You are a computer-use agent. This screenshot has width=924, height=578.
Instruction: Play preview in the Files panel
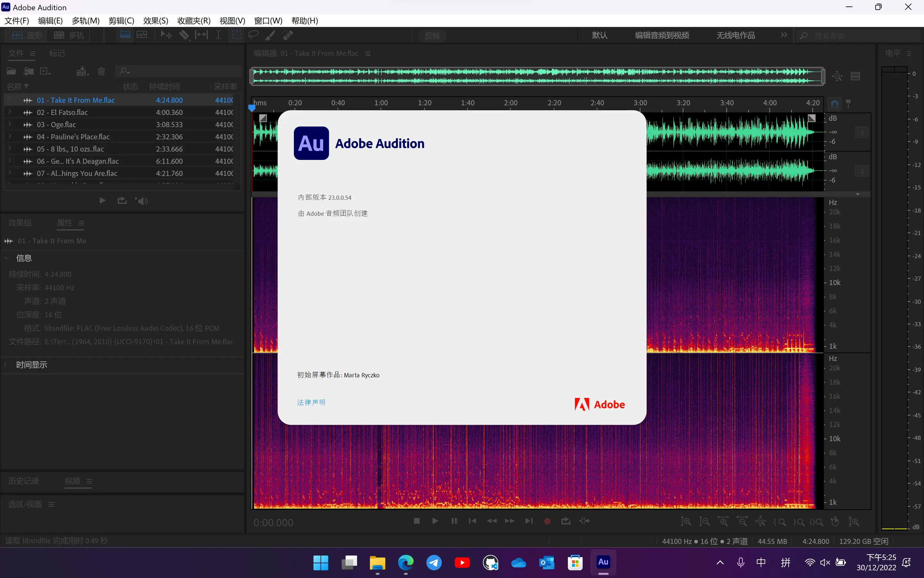(102, 200)
